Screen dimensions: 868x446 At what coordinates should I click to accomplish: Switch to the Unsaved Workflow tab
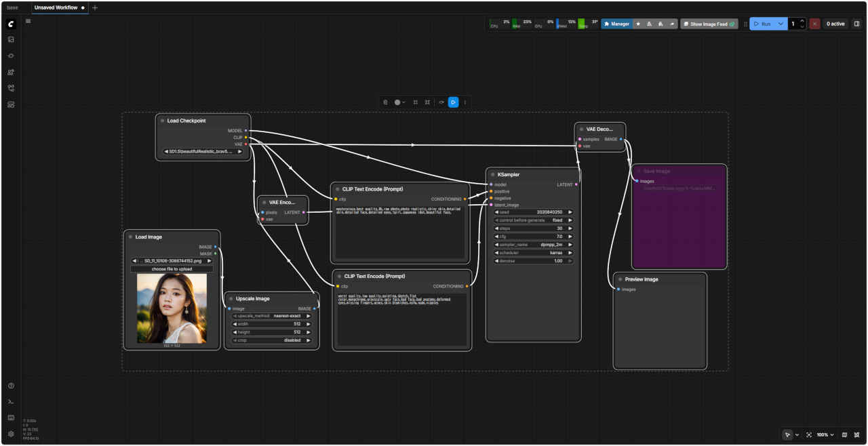coord(56,7)
